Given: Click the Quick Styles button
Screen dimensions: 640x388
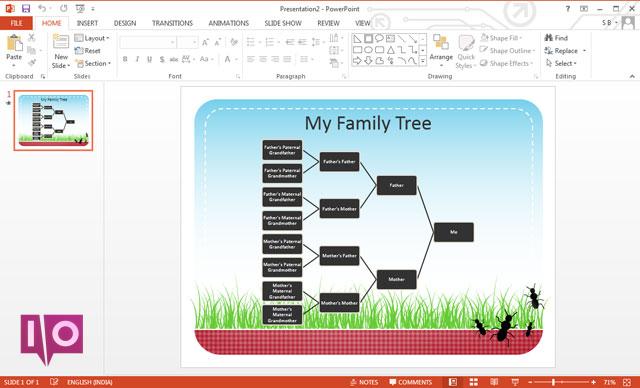Looking at the screenshot, I should pyautogui.click(x=466, y=52).
